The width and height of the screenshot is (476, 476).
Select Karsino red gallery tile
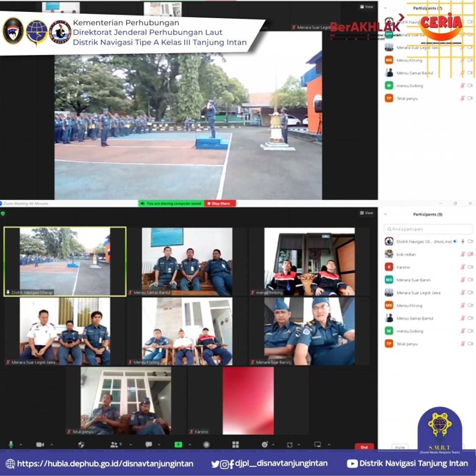tap(248, 401)
